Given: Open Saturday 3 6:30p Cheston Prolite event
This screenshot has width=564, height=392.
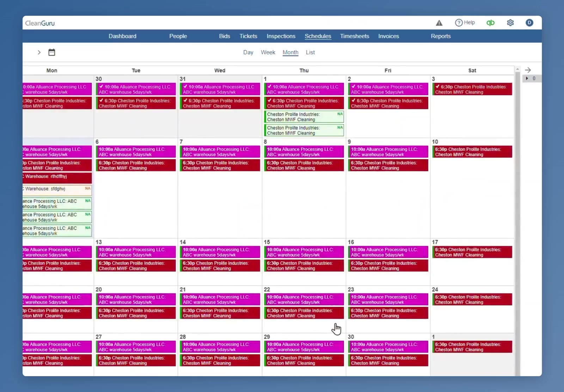Looking at the screenshot, I should point(472,89).
